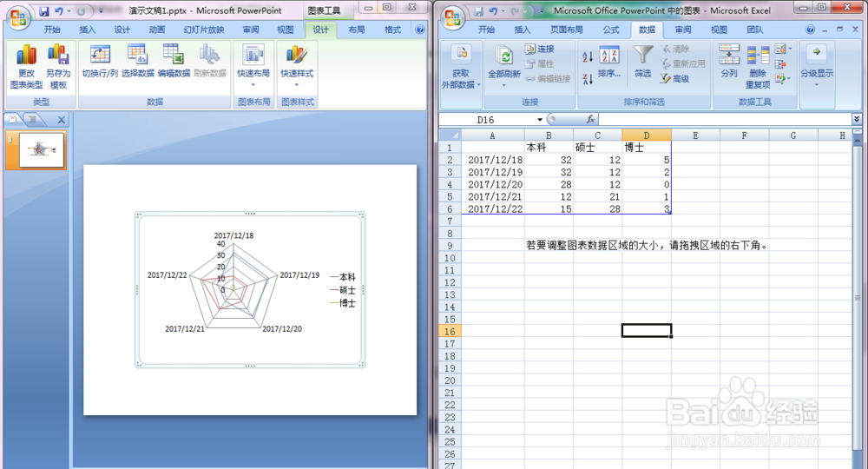
Task: Click the Excel formula bar
Action: coord(725,120)
